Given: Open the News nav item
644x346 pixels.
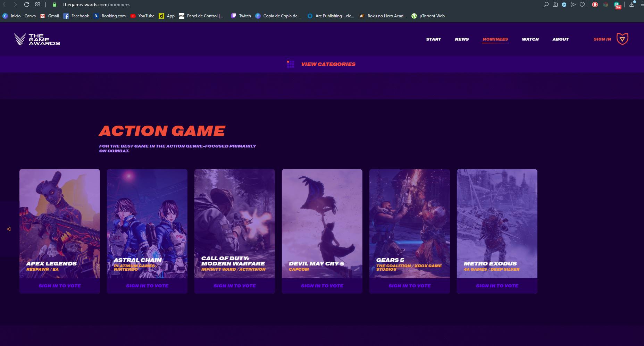Looking at the screenshot, I should click(462, 39).
